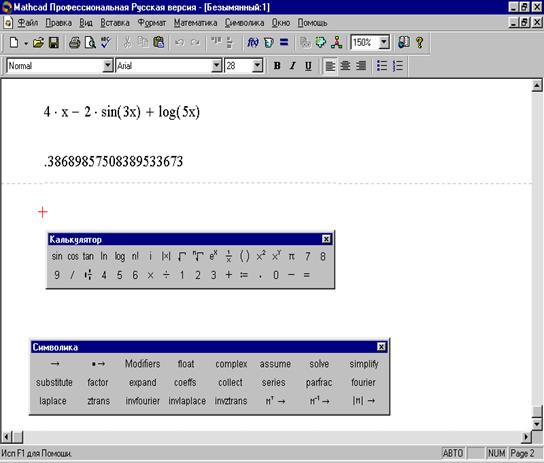Close the Калькулятор palette
The width and height of the screenshot is (544, 463).
click(x=326, y=239)
